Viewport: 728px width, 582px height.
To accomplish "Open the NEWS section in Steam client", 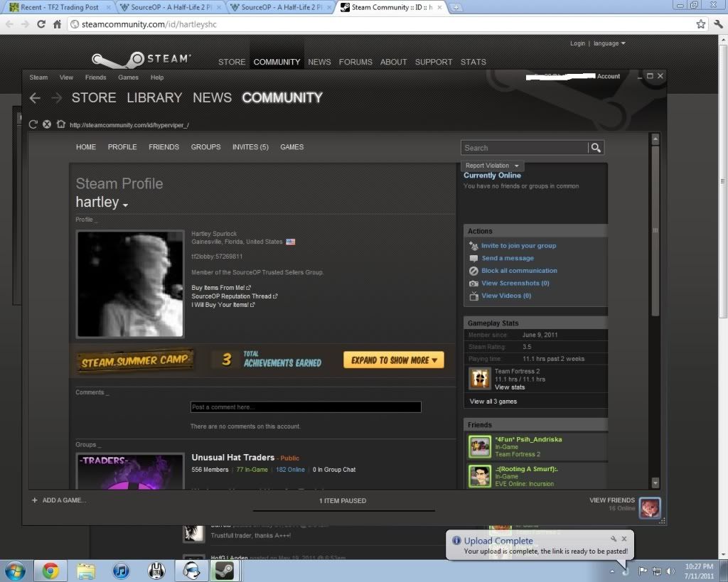I will (212, 97).
